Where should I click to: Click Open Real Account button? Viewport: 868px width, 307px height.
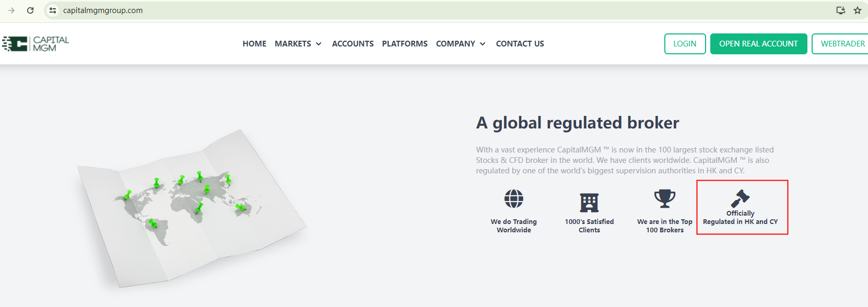[759, 44]
